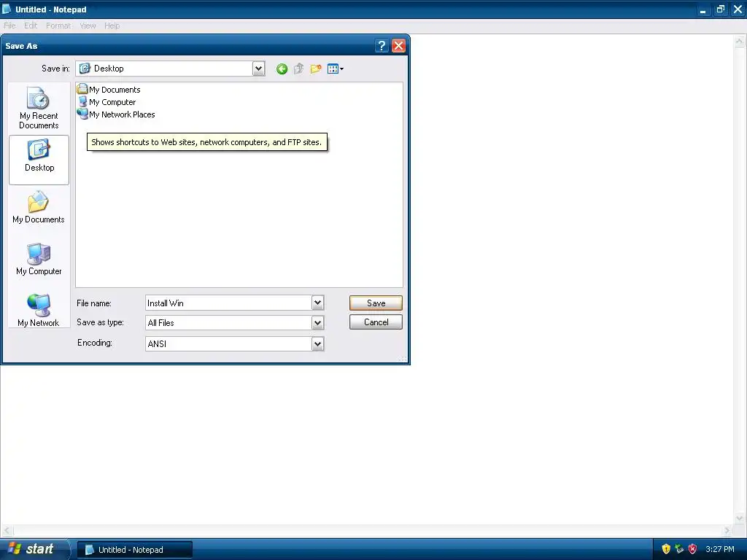Open the Help menu in Notepad
Screen dimensions: 747x560
[x=112, y=26]
